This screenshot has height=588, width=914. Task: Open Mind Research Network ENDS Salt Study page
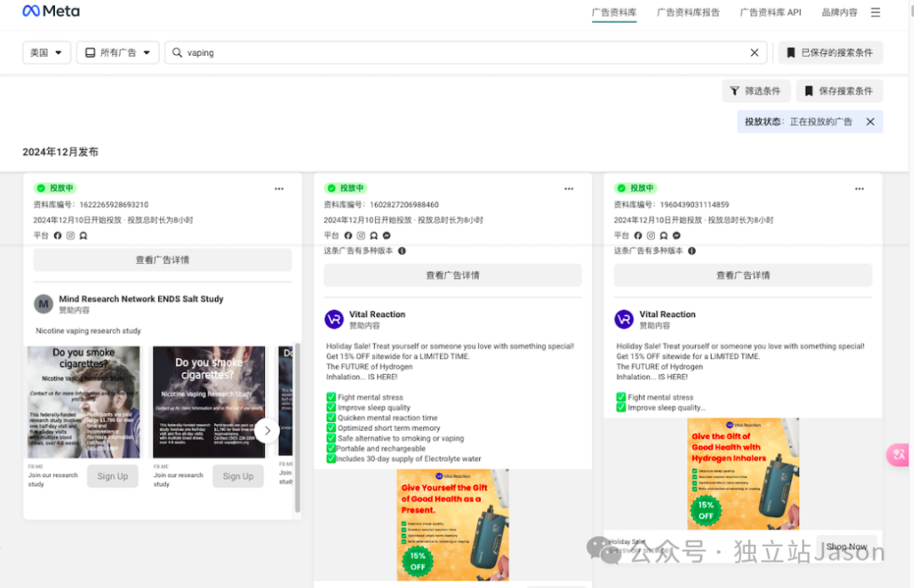pos(141,299)
